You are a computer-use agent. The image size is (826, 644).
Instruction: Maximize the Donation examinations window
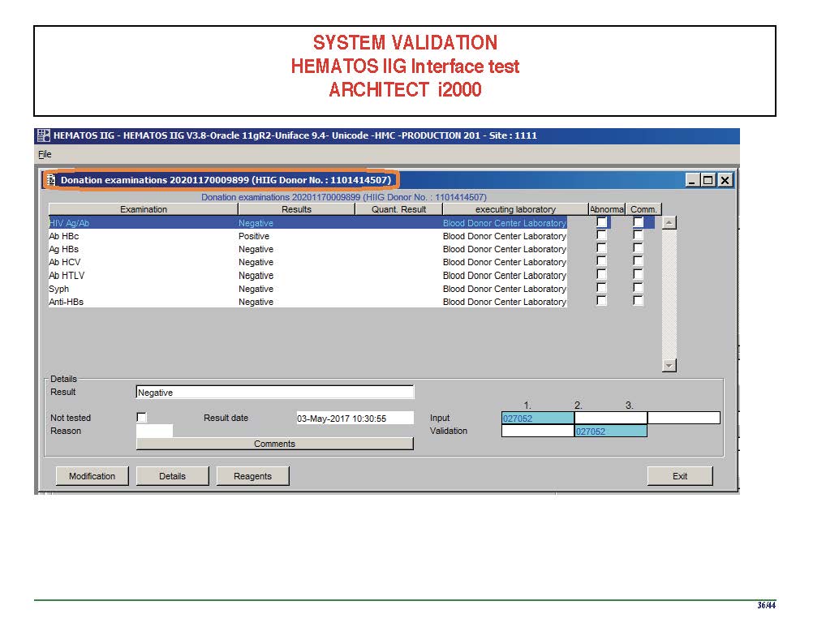coord(708,180)
